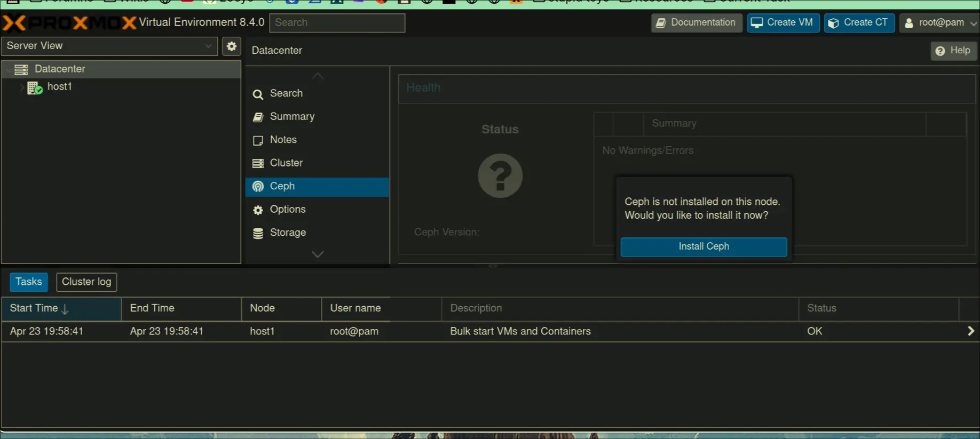The width and height of the screenshot is (980, 439).
Task: Click the host1 node icon in tree
Action: point(35,87)
